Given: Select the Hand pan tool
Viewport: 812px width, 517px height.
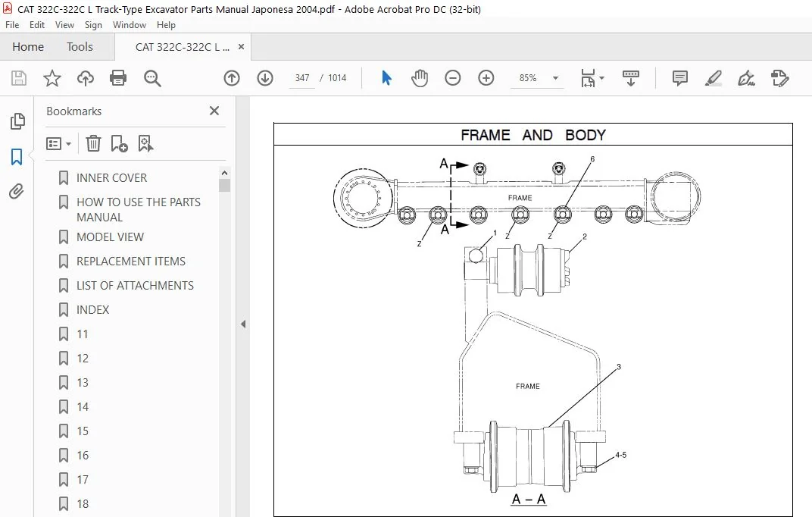Looking at the screenshot, I should (420, 78).
